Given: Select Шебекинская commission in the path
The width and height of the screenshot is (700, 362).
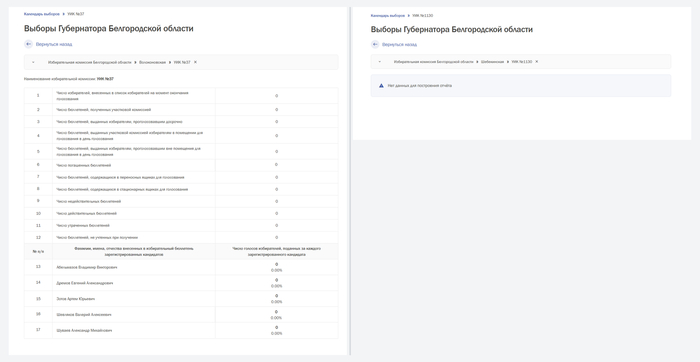Looking at the screenshot, I should [492, 62].
